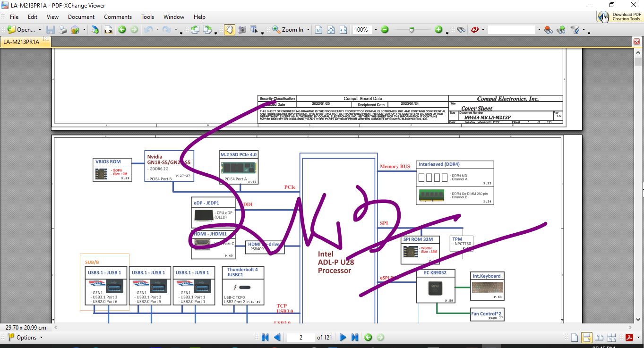Expand the Redo history dropdown arrow
Screen dimensions: 644x348
[x=175, y=30]
